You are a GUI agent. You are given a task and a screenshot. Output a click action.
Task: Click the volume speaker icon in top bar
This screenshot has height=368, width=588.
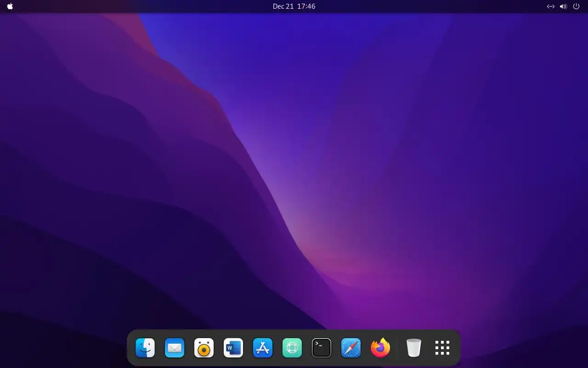[x=563, y=6]
